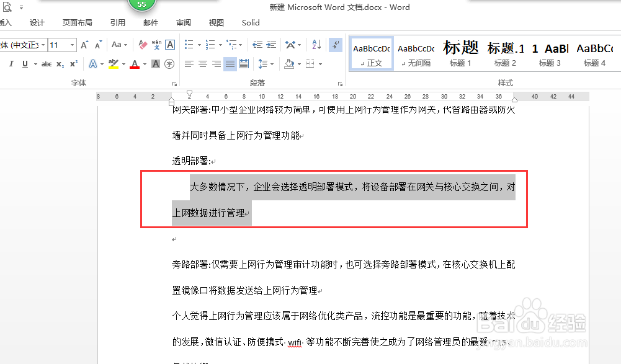Expand font color dropdown arrow
The image size is (621, 364).
click(x=145, y=64)
